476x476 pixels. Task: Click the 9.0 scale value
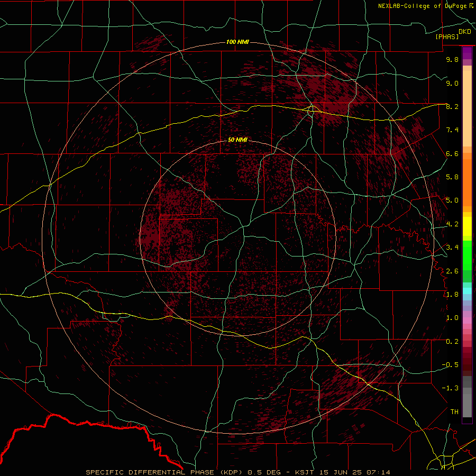point(452,83)
